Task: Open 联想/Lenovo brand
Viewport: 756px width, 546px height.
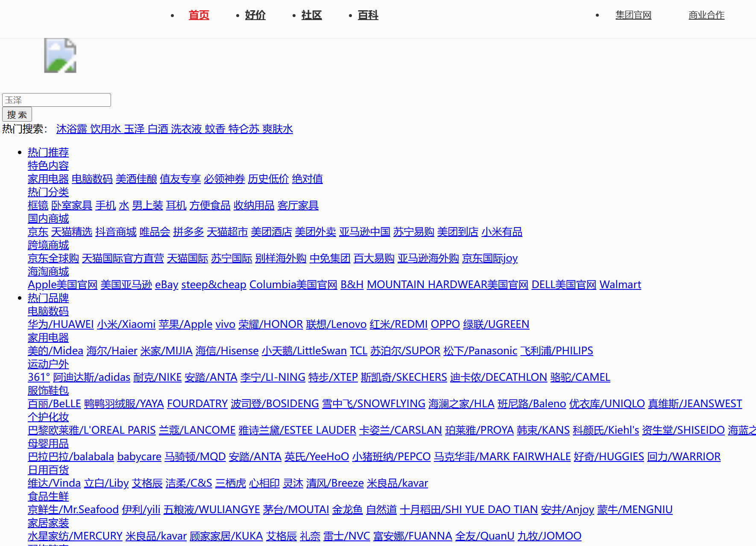Action: (x=337, y=324)
